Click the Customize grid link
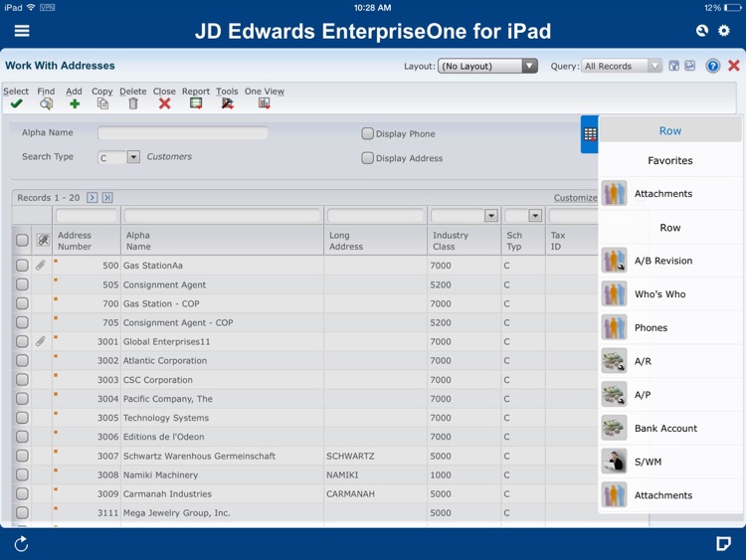 coord(575,198)
